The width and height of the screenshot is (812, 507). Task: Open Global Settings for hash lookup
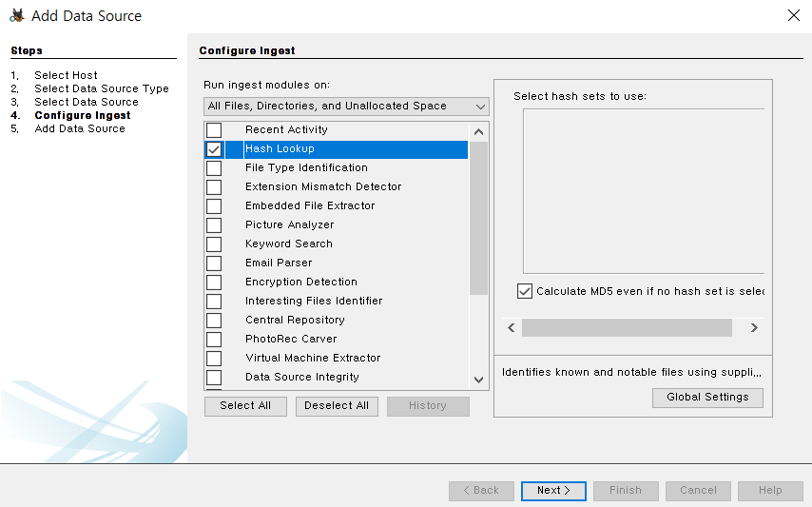pos(707,398)
